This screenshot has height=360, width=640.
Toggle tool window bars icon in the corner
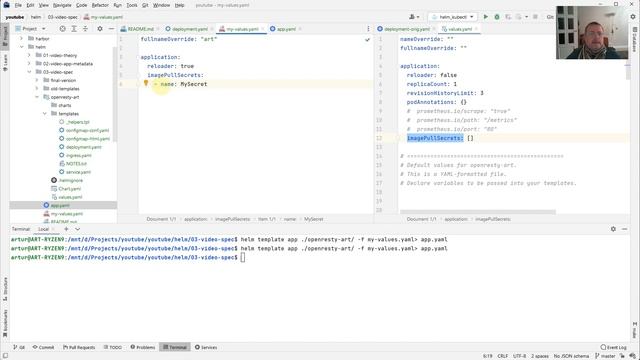[5, 356]
